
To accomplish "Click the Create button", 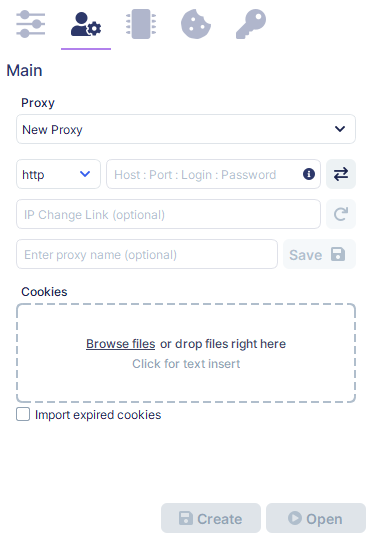I will tap(211, 518).
